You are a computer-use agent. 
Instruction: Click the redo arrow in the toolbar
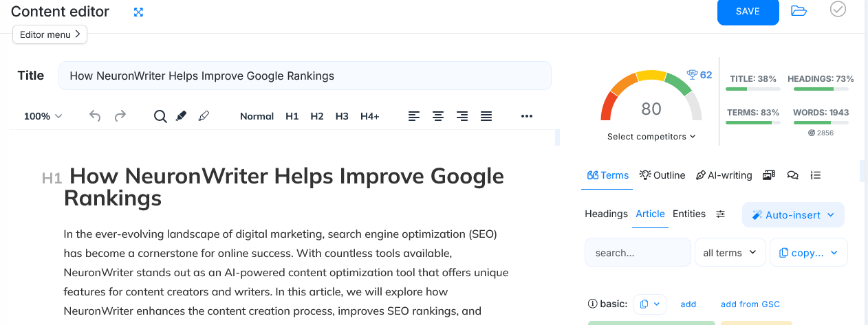coord(120,116)
